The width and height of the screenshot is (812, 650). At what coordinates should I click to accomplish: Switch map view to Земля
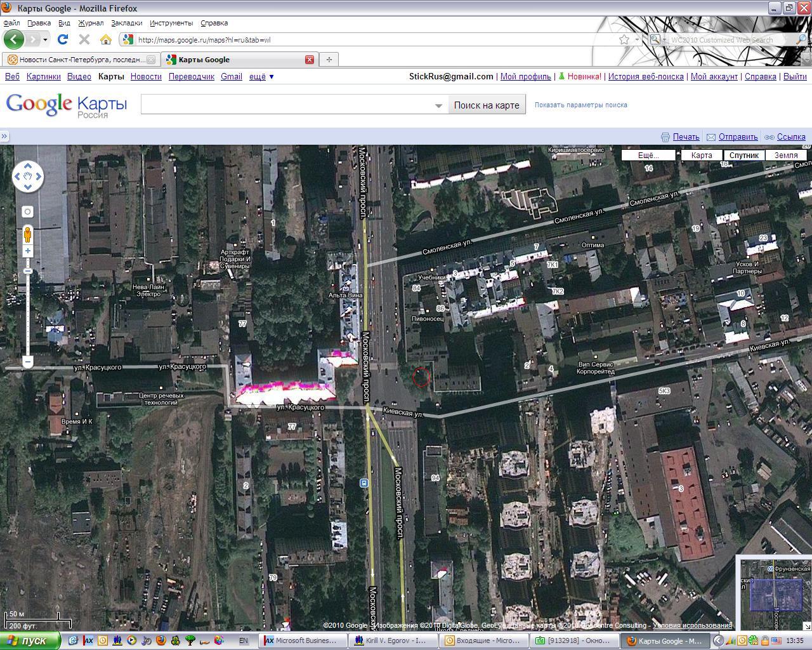(x=786, y=155)
